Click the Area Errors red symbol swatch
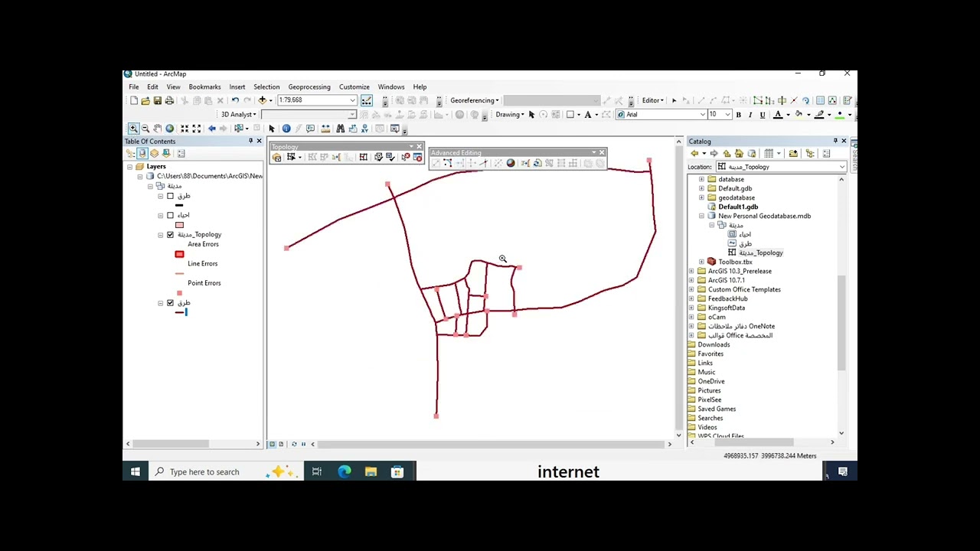 (x=179, y=254)
